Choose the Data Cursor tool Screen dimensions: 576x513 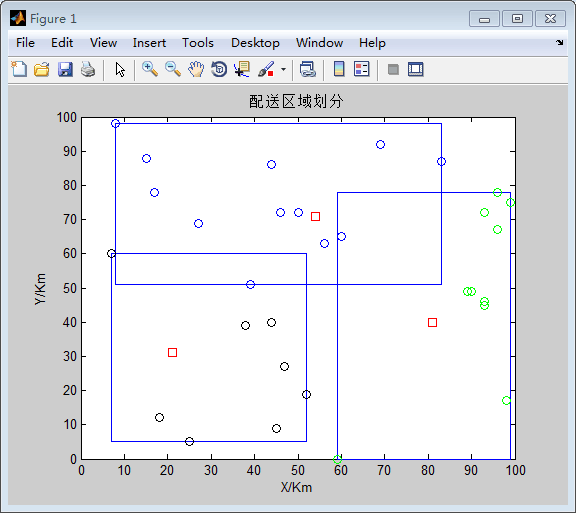click(242, 69)
